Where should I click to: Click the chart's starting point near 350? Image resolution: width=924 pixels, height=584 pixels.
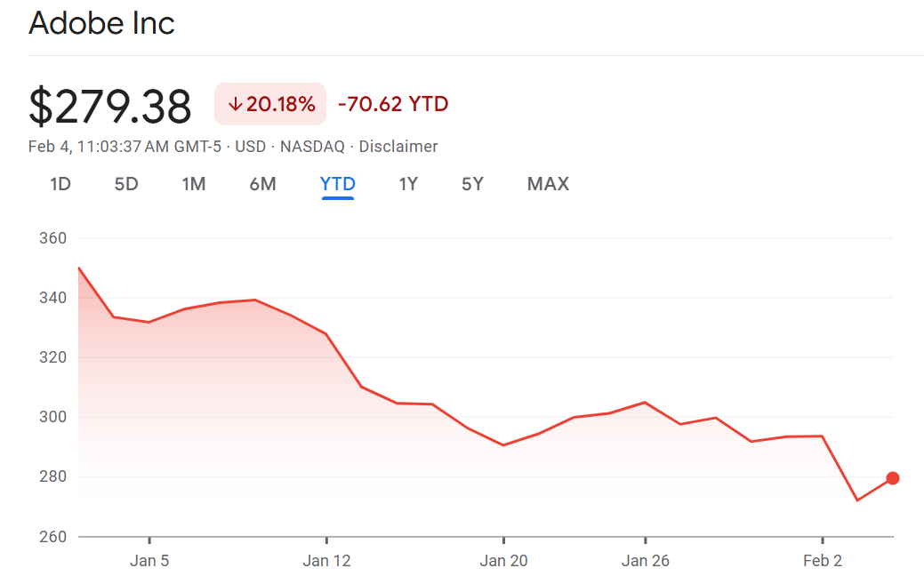pos(79,268)
